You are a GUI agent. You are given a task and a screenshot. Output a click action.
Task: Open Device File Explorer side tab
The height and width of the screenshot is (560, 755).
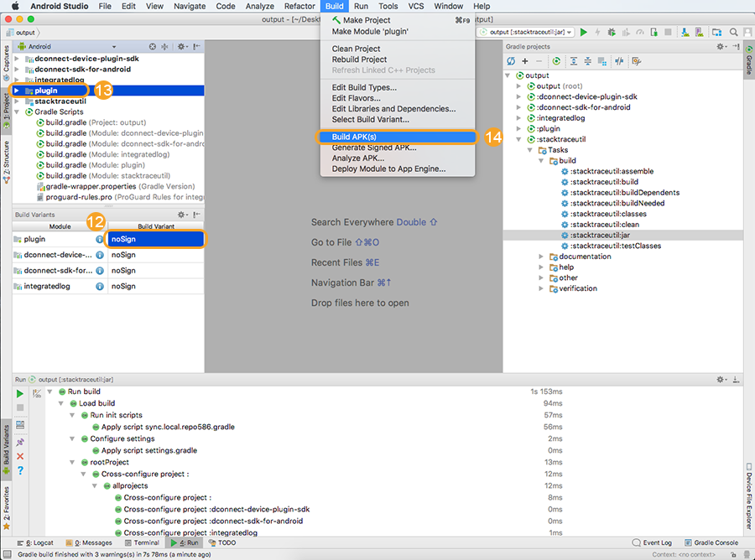click(x=749, y=496)
